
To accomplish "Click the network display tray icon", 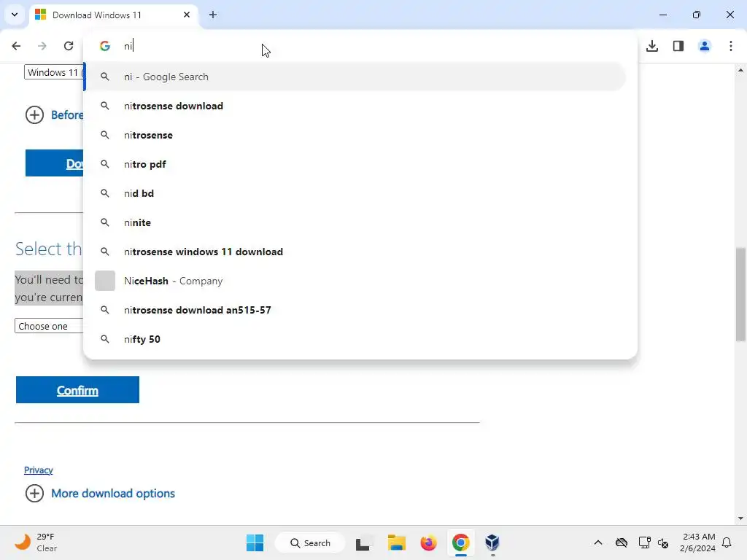I will 644,542.
